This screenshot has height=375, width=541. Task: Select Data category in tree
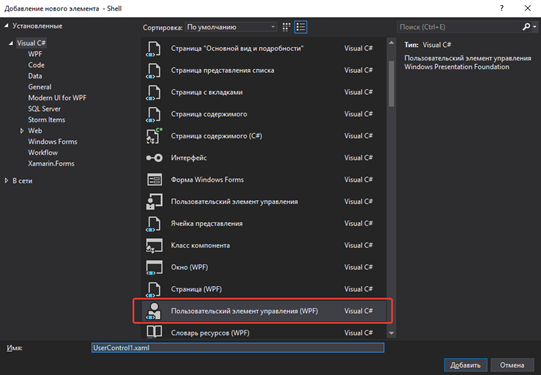35,76
